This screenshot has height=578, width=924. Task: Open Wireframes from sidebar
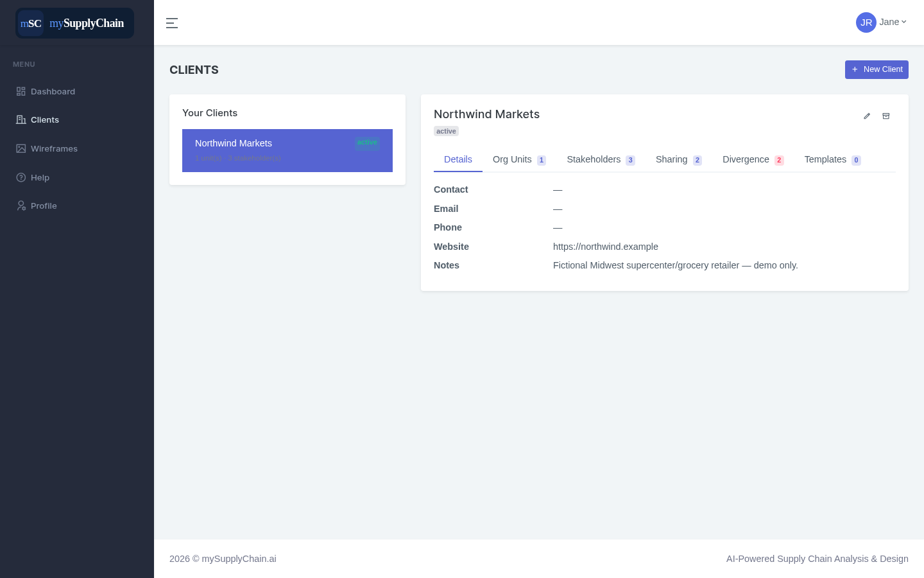click(x=54, y=148)
